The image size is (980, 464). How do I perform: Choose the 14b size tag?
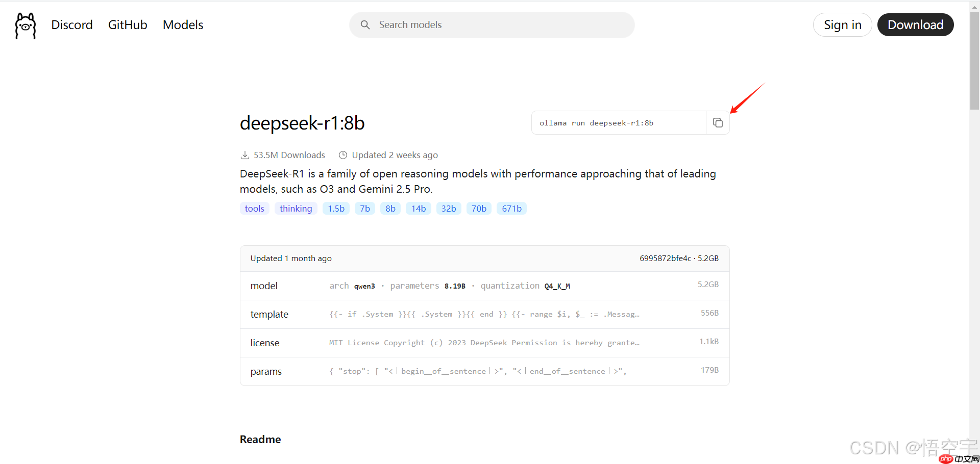pyautogui.click(x=418, y=209)
